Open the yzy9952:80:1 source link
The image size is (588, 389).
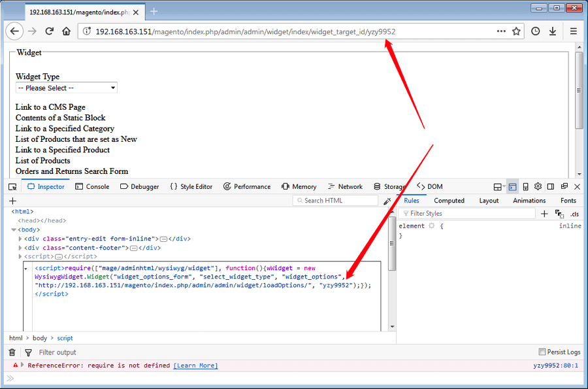[555, 365]
